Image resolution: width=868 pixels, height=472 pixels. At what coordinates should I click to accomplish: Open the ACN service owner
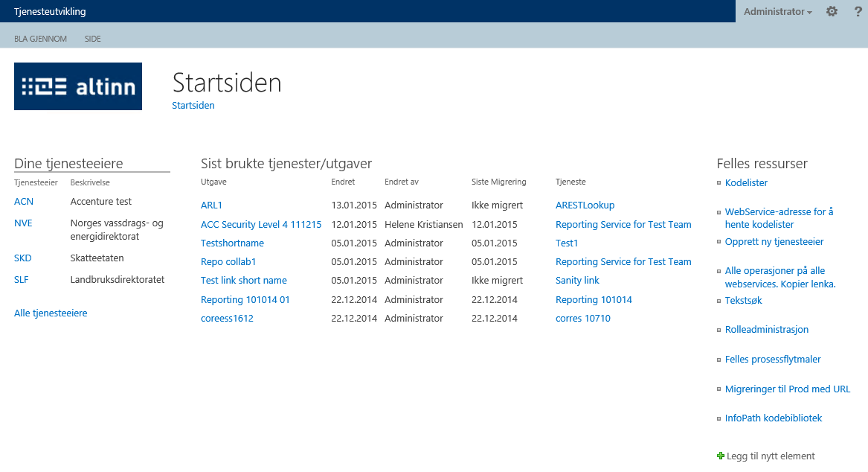pos(24,202)
